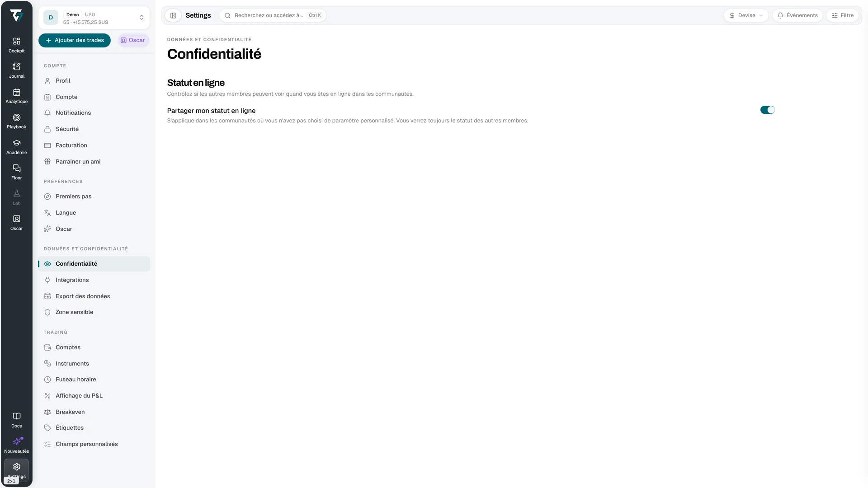Click the Export des données database icon
Image resolution: width=868 pixels, height=488 pixels.
click(x=47, y=296)
